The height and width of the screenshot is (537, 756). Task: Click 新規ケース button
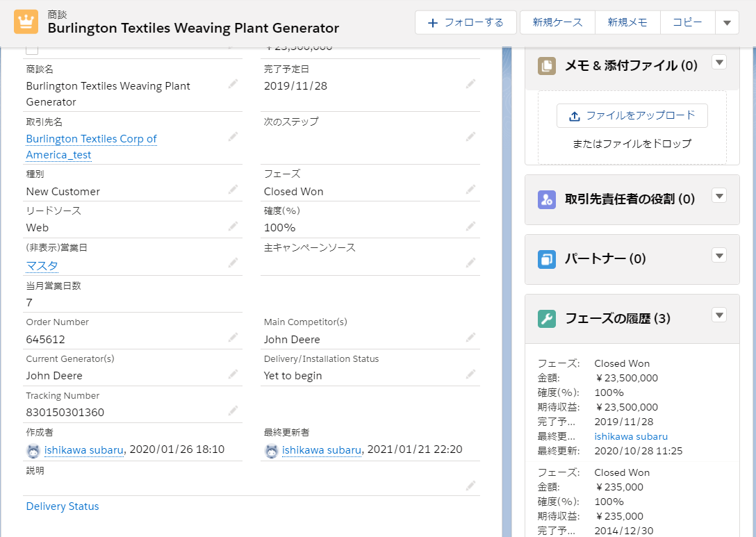click(x=557, y=23)
